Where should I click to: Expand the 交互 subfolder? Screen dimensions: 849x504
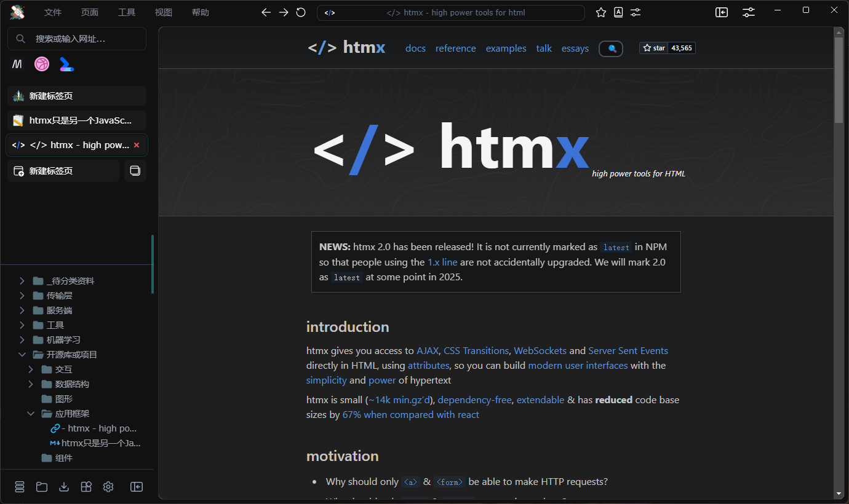[x=31, y=369]
